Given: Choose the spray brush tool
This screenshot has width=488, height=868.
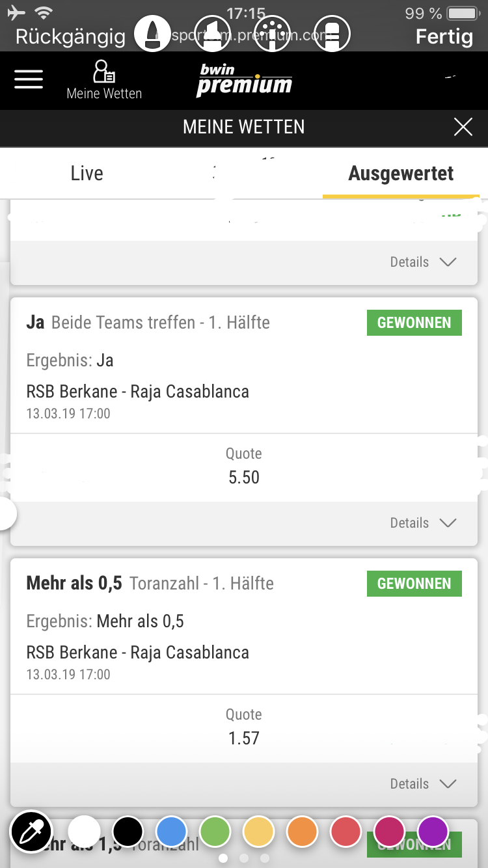Looking at the screenshot, I should (x=272, y=33).
